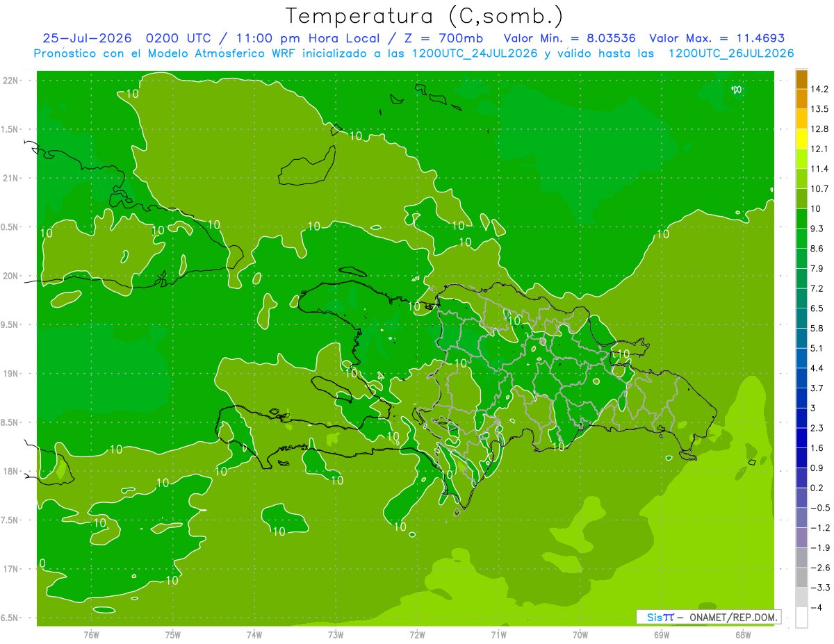Click the 21N latitude axis label
This screenshot has width=834, height=644.
click(12, 179)
